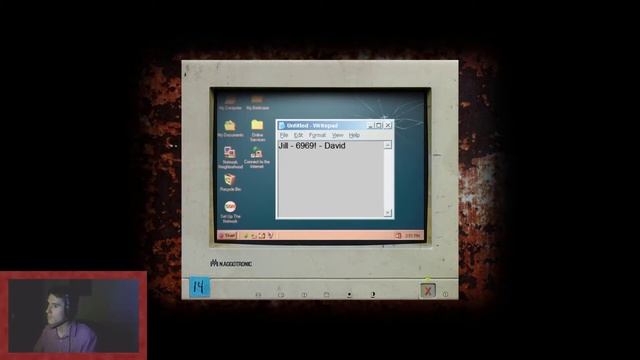This screenshot has width=640, height=360.
Task: Open the Network Neighborhood icon
Action: 230,158
